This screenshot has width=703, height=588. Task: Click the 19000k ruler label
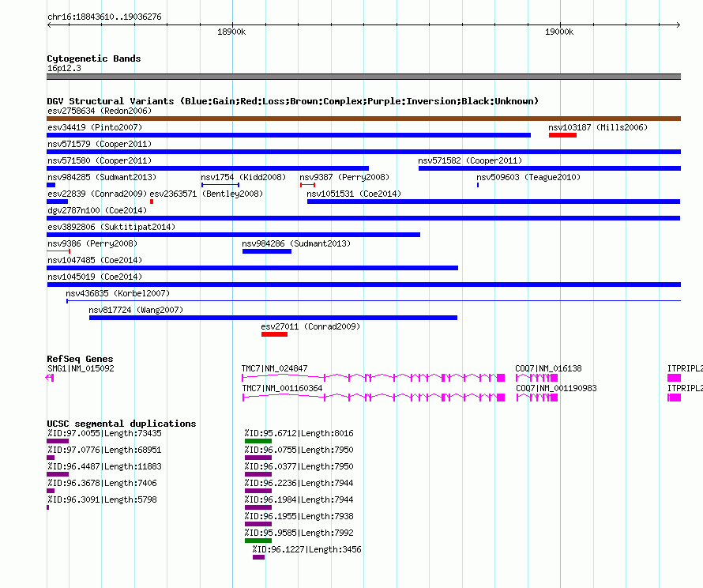tap(559, 32)
